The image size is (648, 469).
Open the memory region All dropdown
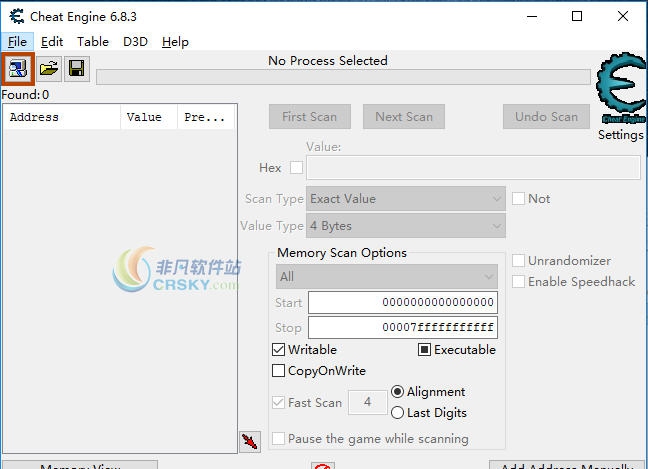pyautogui.click(x=386, y=276)
